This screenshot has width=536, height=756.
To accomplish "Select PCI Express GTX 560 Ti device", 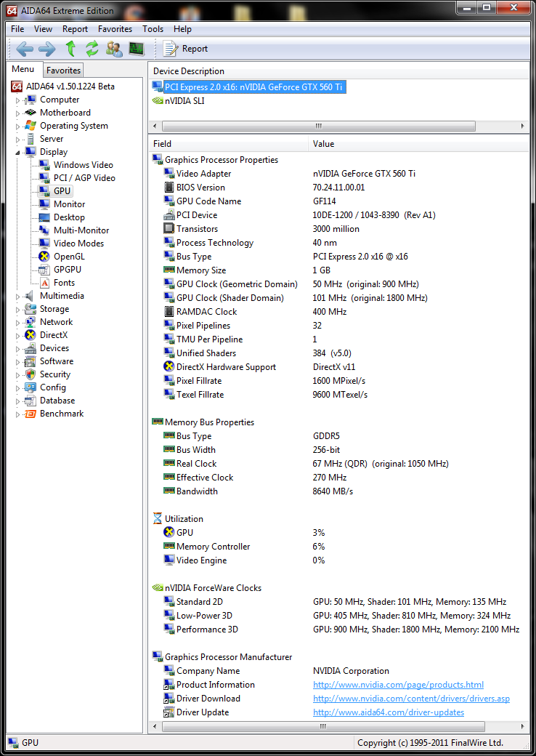I will (253, 87).
